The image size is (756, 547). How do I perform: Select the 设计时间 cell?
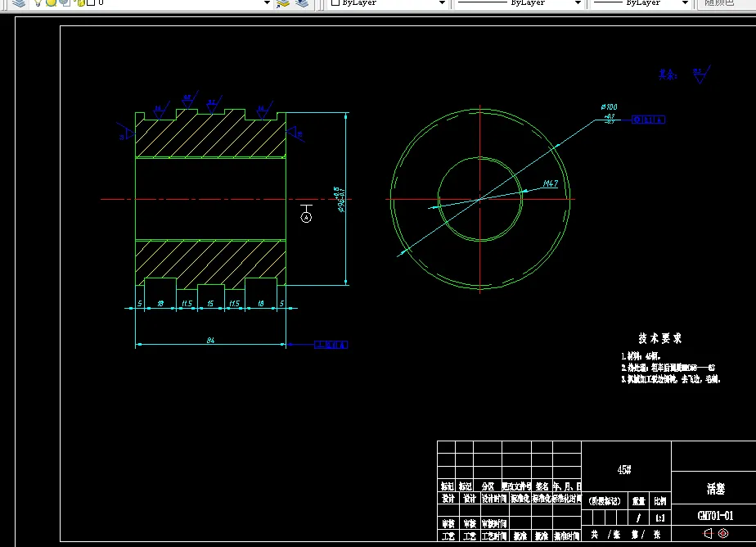coord(494,499)
